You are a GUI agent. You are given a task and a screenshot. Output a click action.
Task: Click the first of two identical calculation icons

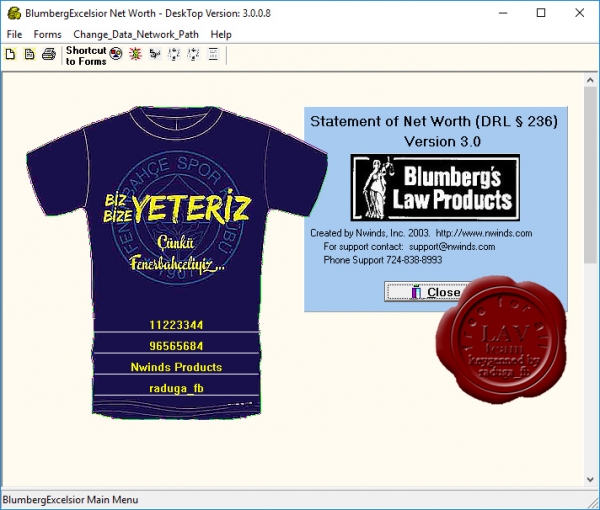pos(174,54)
